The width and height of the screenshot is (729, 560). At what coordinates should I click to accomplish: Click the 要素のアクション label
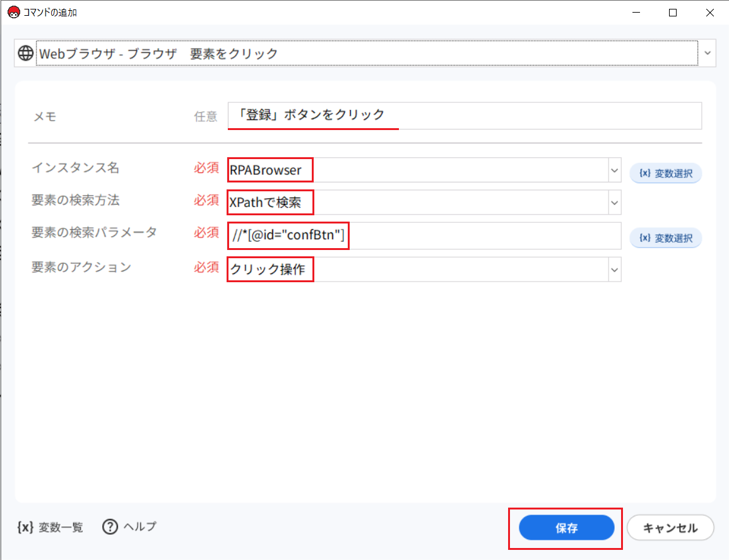coord(81,267)
